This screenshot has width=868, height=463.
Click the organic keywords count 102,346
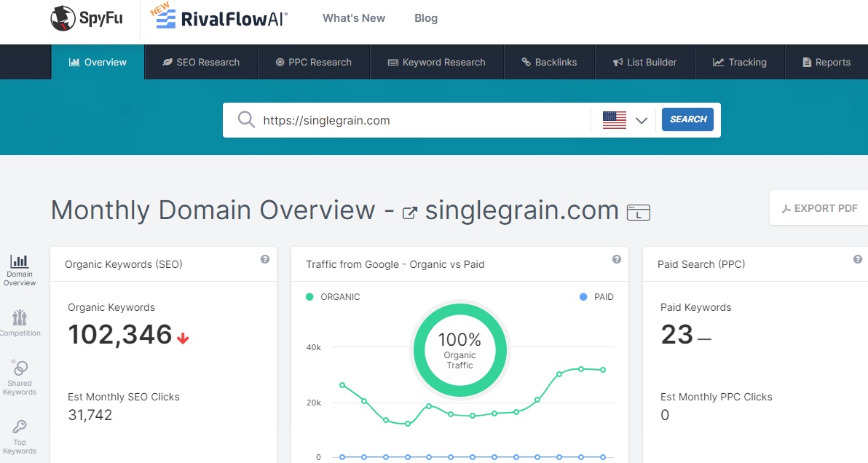119,335
